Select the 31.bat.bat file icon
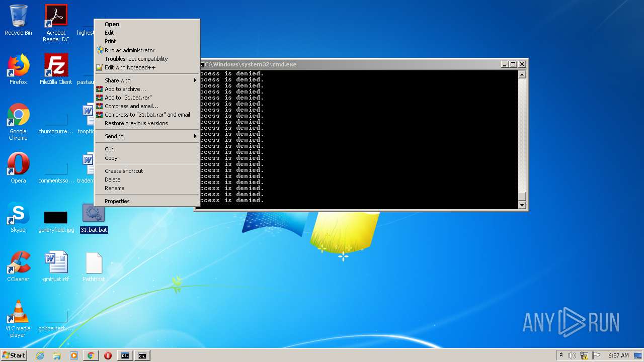Viewport: 644px width, 362px height. pos(94,218)
